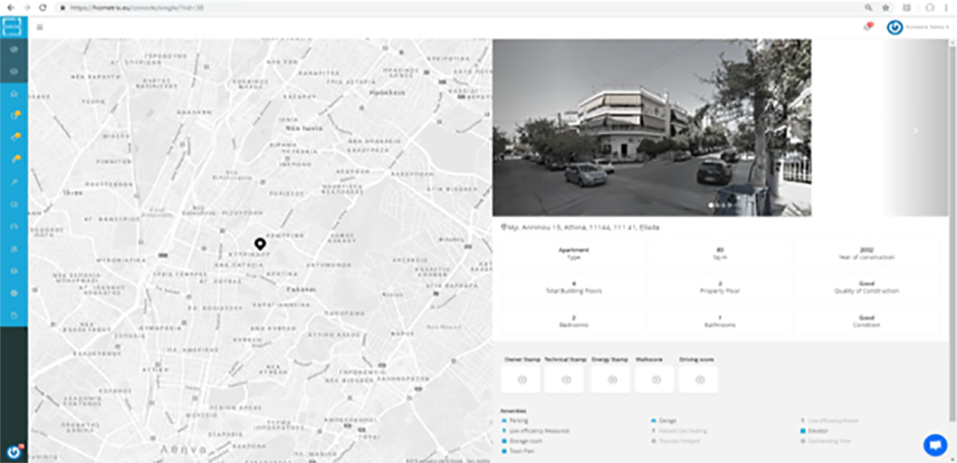This screenshot has height=463, width=957.
Task: Click the Owner Stamp icon box
Action: (x=520, y=379)
